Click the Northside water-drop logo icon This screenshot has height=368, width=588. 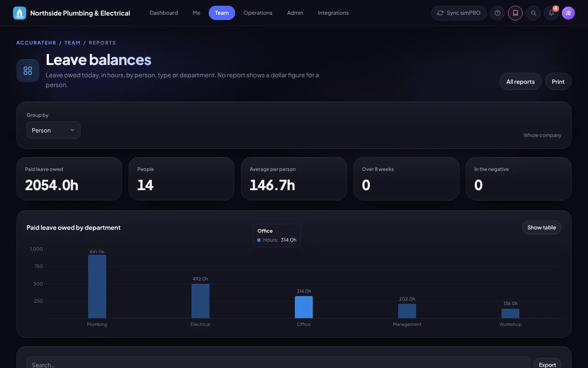[x=20, y=13]
